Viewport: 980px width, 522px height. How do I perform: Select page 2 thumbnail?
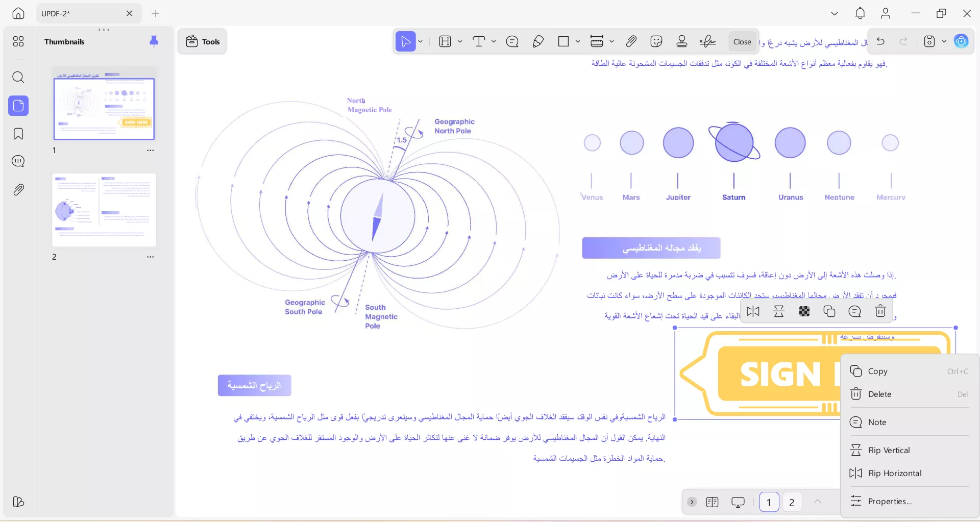(x=104, y=210)
